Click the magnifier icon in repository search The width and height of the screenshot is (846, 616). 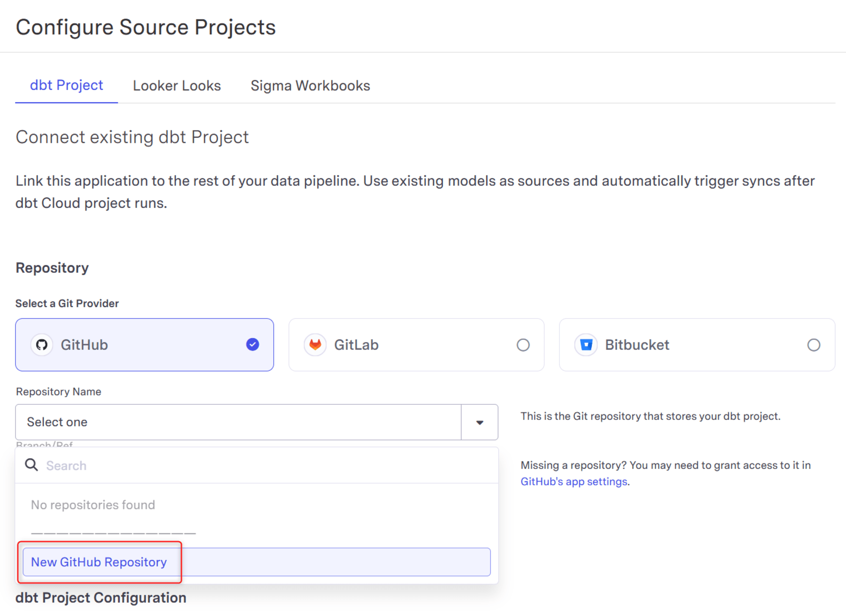(31, 465)
